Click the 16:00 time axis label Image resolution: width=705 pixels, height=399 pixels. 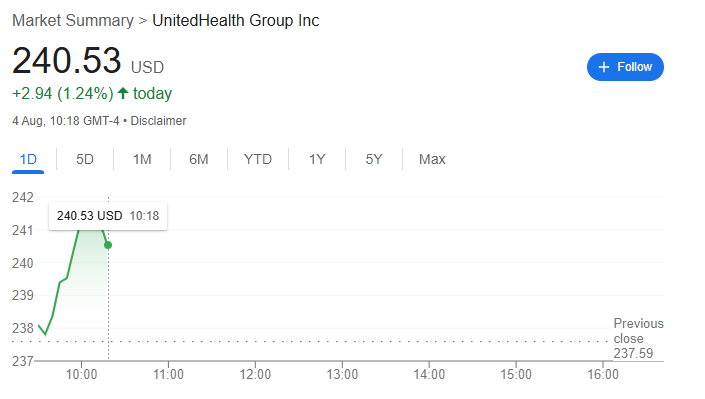(x=603, y=374)
